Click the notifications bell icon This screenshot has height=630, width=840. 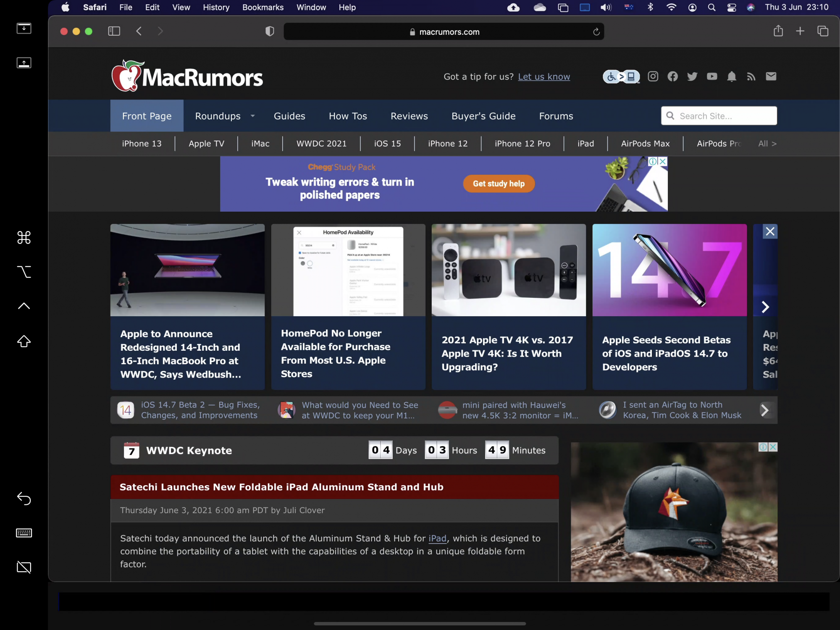click(732, 76)
